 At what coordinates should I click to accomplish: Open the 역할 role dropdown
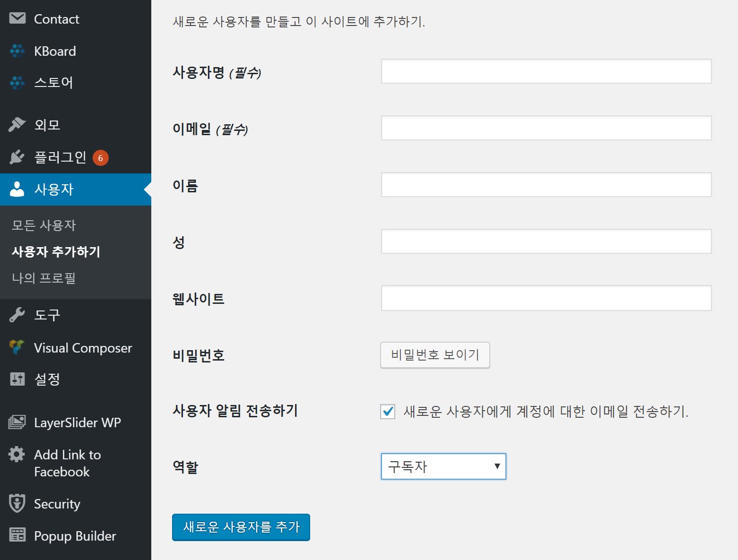tap(443, 466)
